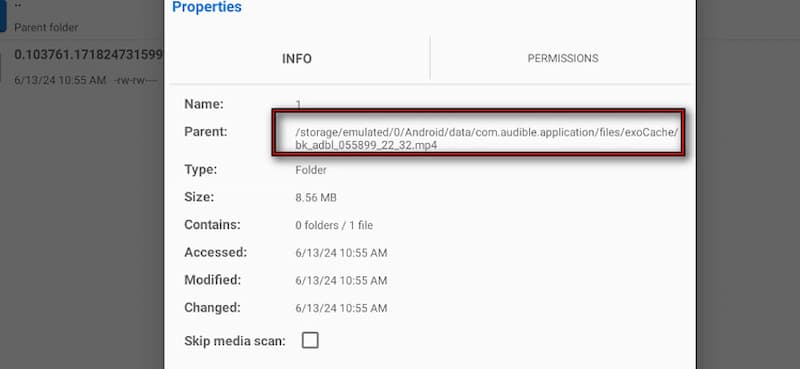Click the Contains value 0 folders / 1 file
The width and height of the screenshot is (800, 369).
[334, 225]
